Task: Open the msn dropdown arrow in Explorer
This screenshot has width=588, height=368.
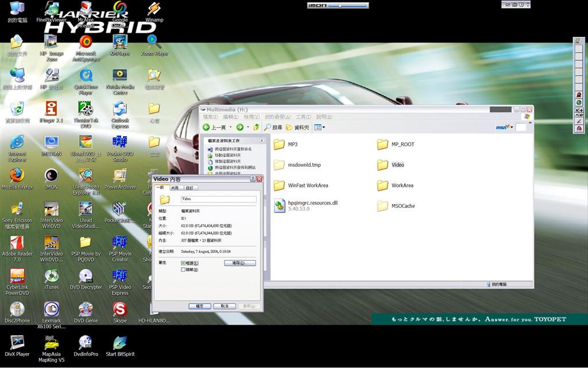Action: click(x=512, y=127)
